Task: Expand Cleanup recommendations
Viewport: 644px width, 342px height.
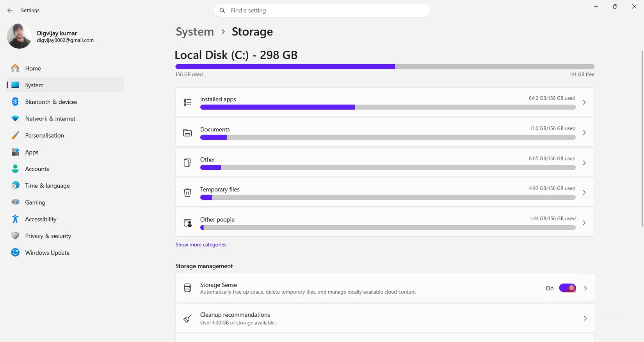Action: point(585,318)
